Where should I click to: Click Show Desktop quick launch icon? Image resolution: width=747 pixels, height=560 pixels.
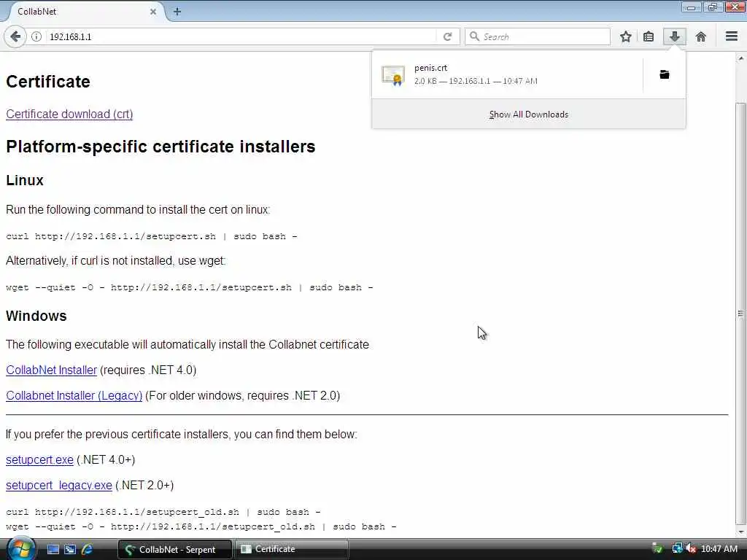pyautogui.click(x=53, y=549)
